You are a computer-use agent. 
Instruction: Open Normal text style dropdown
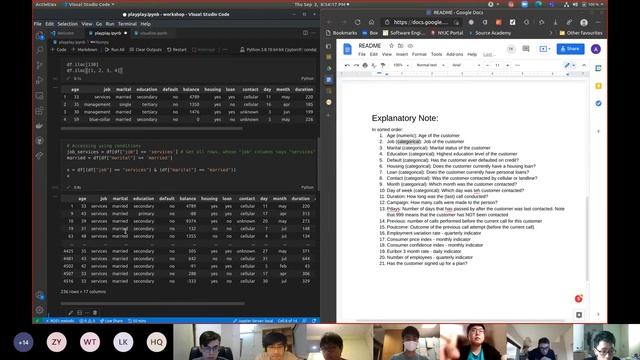pyautogui.click(x=430, y=65)
